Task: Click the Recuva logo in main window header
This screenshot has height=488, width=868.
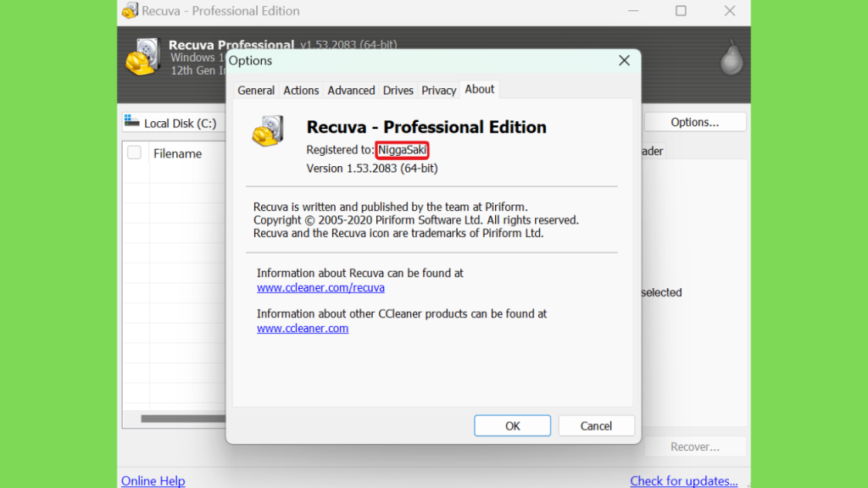Action: coord(142,57)
